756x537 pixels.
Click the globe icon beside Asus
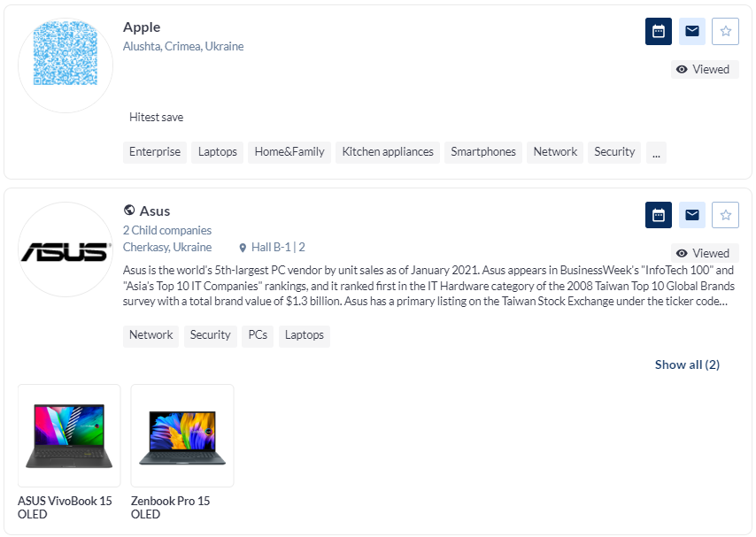click(129, 211)
